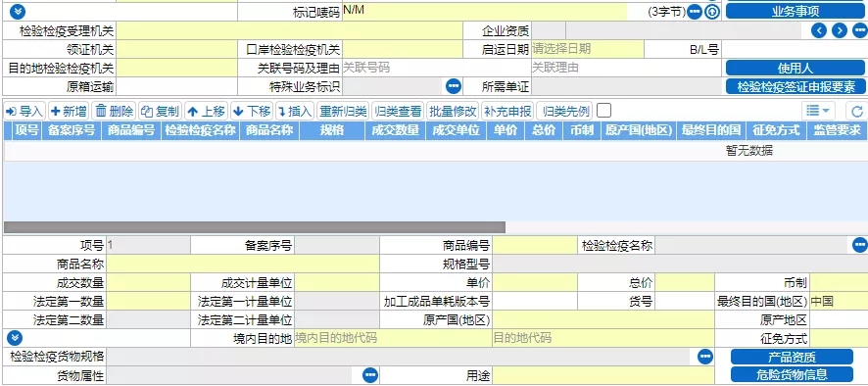Click the up-arrow circle icon after 3字节
The image size is (868, 386).
pyautogui.click(x=712, y=12)
